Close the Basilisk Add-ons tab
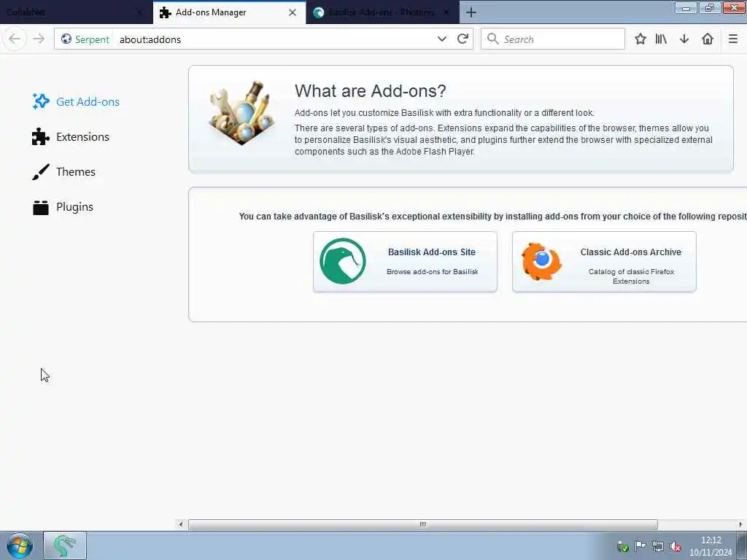 click(446, 12)
